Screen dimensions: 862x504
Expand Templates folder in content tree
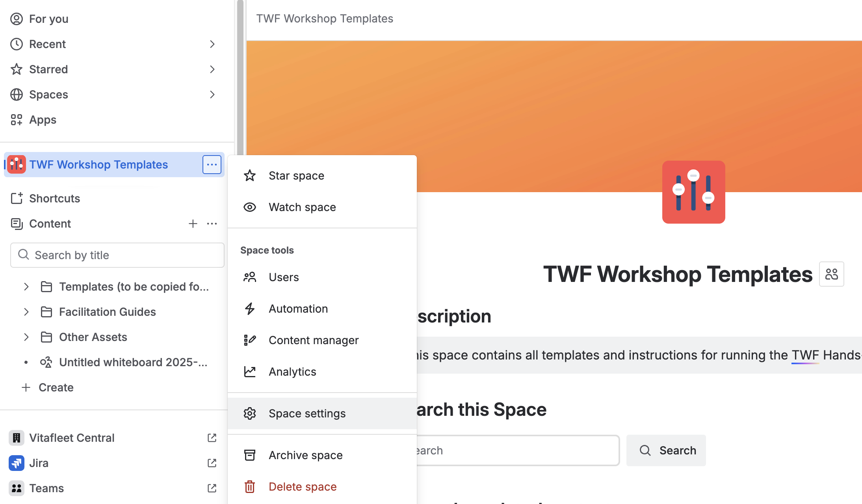coord(26,287)
